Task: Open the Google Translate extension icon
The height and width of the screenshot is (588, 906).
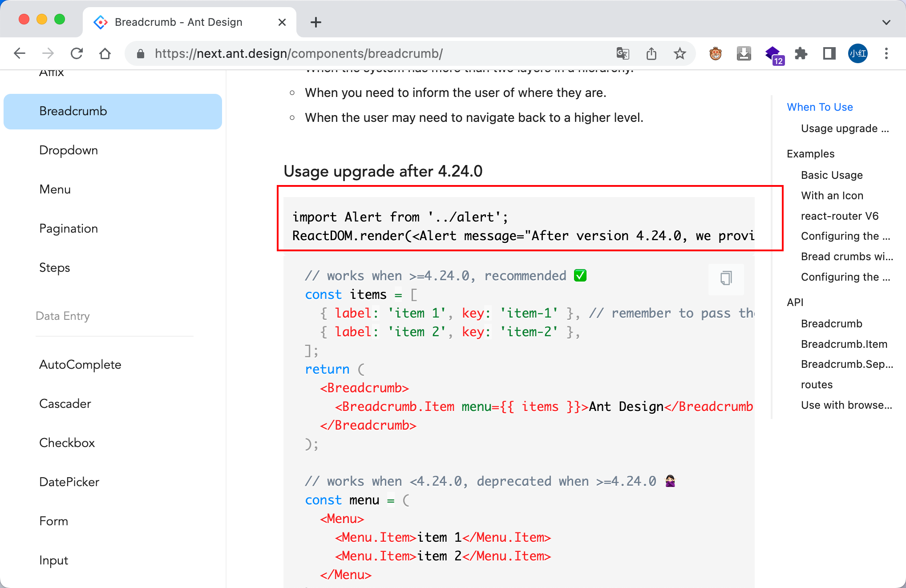Action: 623,53
